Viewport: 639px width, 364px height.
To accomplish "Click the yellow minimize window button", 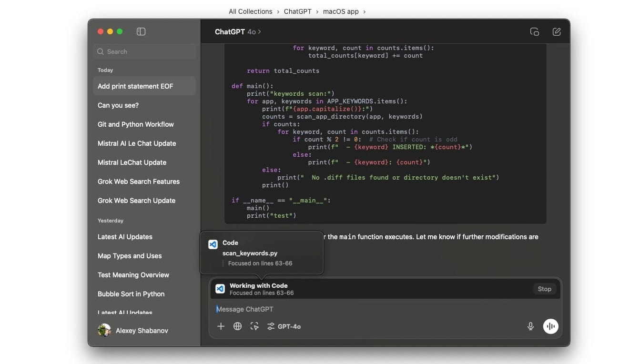I will tap(110, 31).
